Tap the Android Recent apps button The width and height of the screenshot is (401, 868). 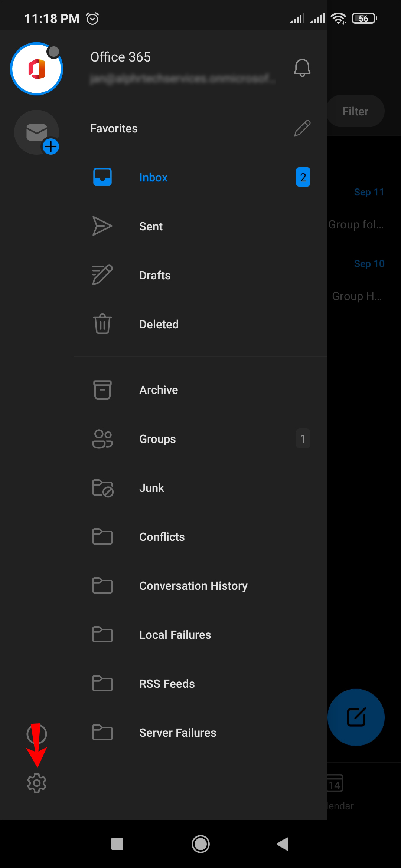[x=117, y=844]
